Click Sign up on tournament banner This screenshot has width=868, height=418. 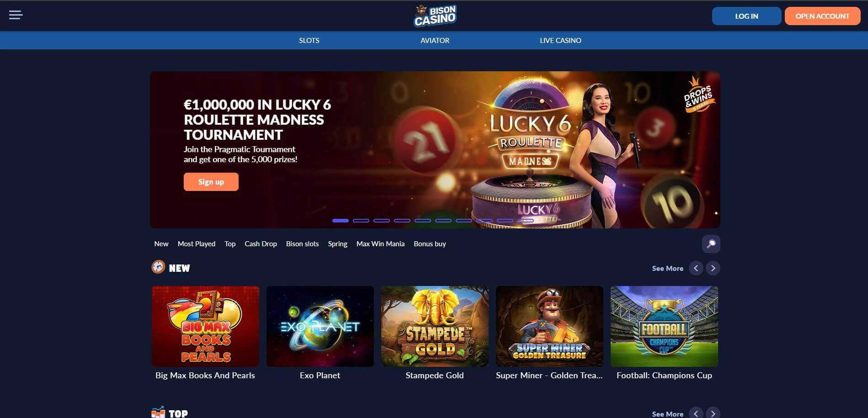click(x=211, y=182)
